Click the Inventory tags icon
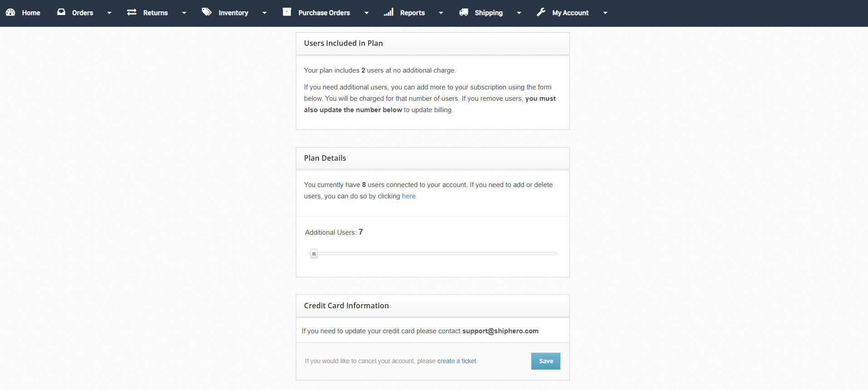The image size is (868, 390). coord(207,12)
